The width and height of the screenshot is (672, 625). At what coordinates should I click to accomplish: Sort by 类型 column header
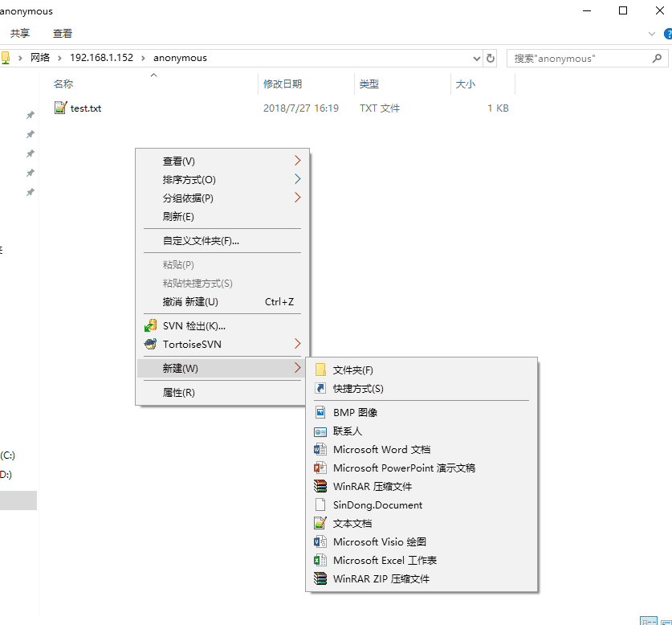click(369, 84)
